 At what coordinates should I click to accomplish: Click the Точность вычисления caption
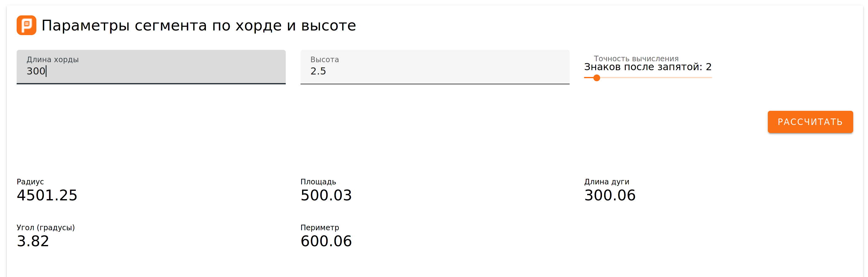point(636,58)
